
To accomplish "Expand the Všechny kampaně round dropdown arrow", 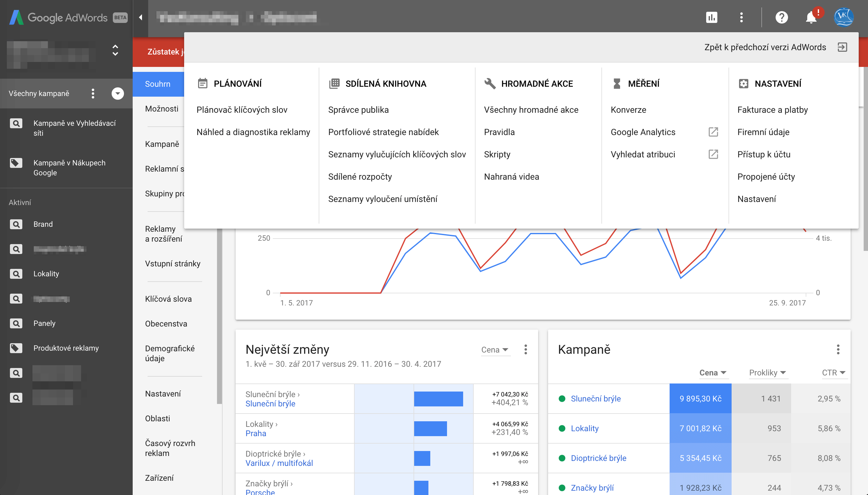I will coord(118,94).
